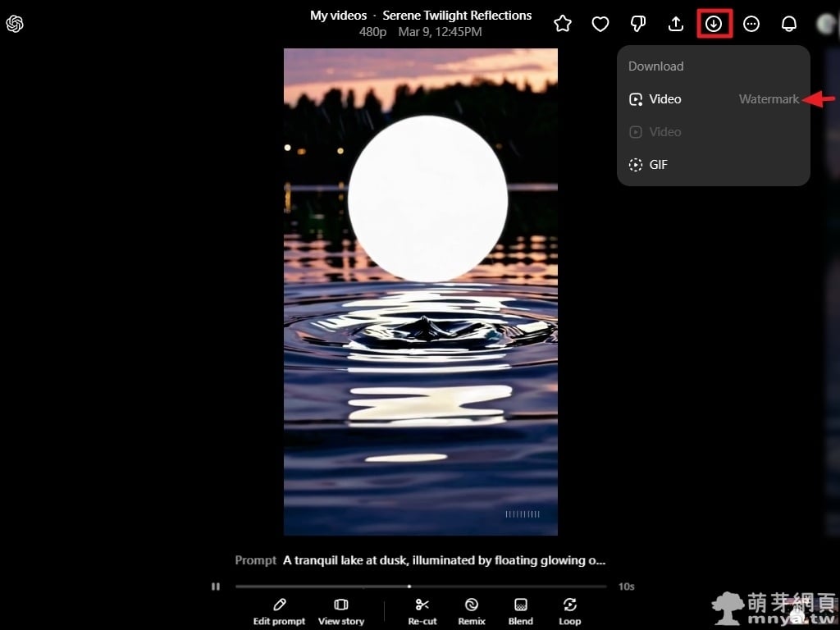The height and width of the screenshot is (630, 840).
Task: Click the ChatGPT logo icon
Action: tap(15, 24)
